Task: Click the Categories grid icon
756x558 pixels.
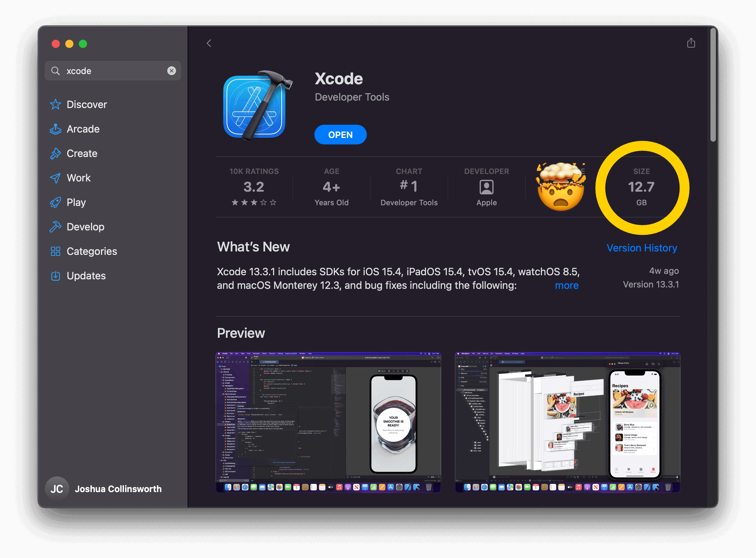Action: [x=55, y=251]
